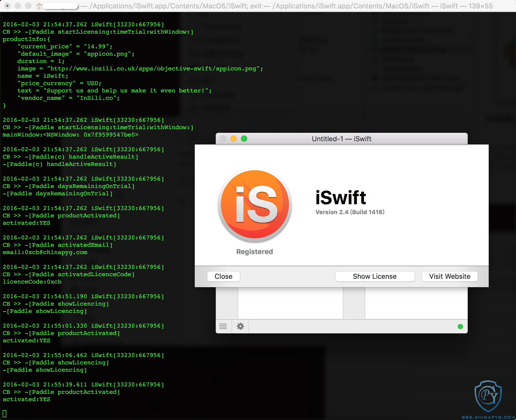Click the Terminal cursor block at the prompt

(x=4, y=413)
